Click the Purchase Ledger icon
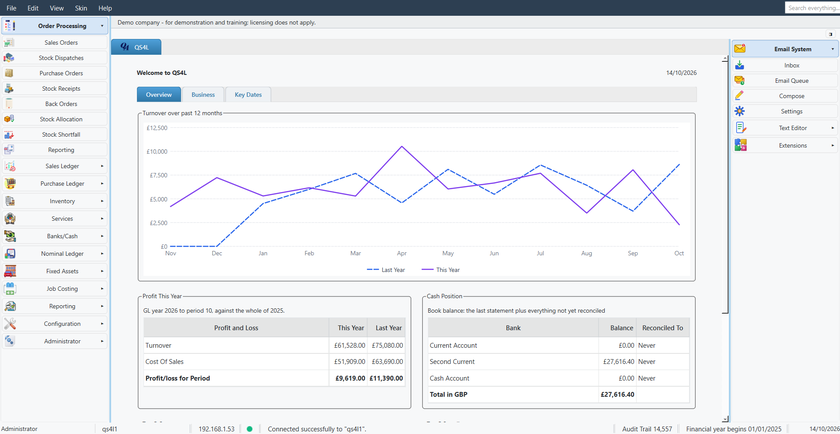The image size is (840, 434). click(10, 184)
